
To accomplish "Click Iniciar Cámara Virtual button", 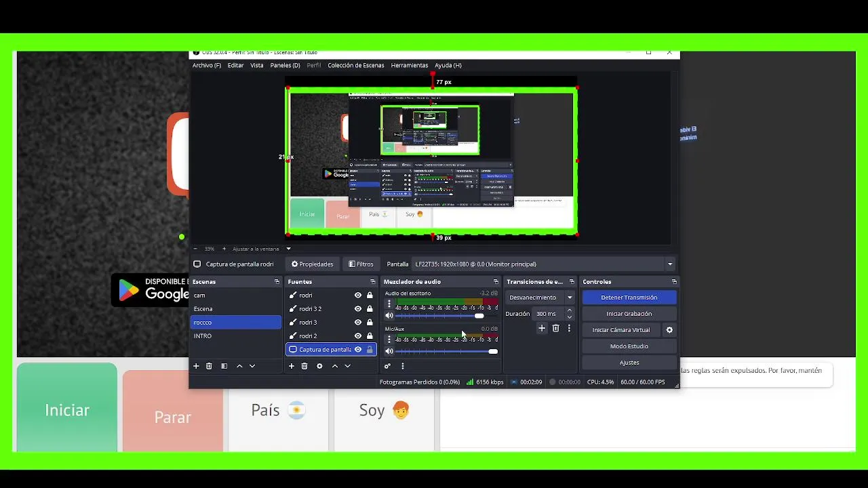I will (x=621, y=330).
